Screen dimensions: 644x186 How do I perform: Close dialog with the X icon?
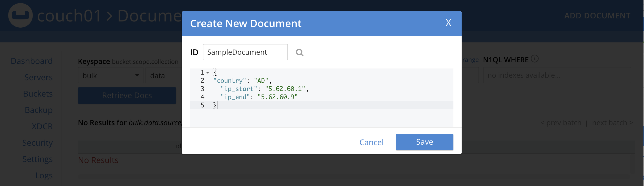coord(448,23)
